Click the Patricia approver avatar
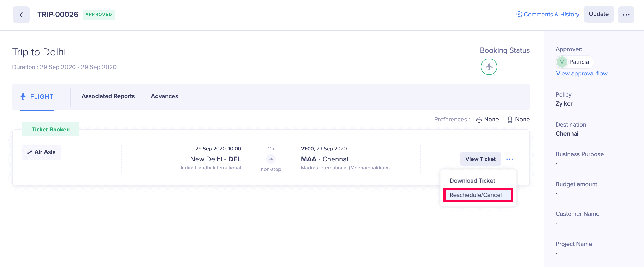 pos(562,62)
